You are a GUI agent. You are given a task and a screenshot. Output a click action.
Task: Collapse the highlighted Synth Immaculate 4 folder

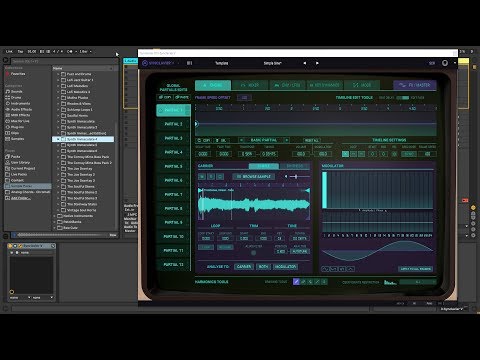click(x=58, y=139)
